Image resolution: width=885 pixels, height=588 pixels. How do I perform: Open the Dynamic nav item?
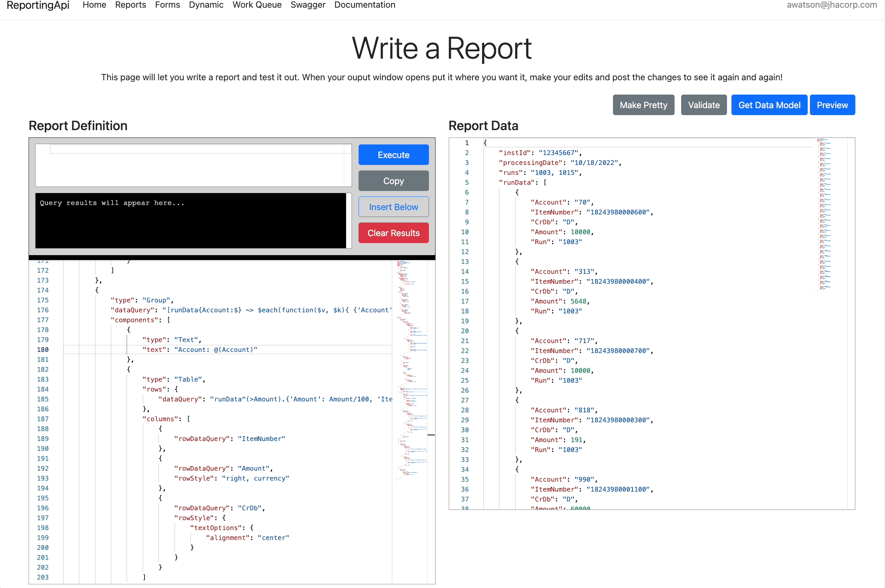tap(206, 5)
